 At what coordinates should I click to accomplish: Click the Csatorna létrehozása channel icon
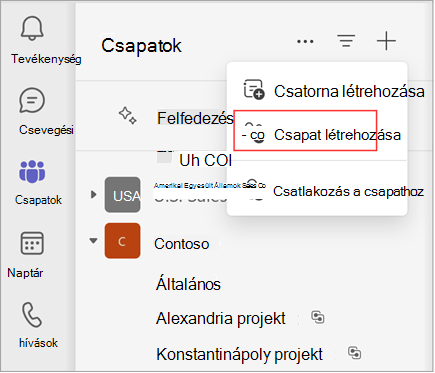[x=254, y=89]
